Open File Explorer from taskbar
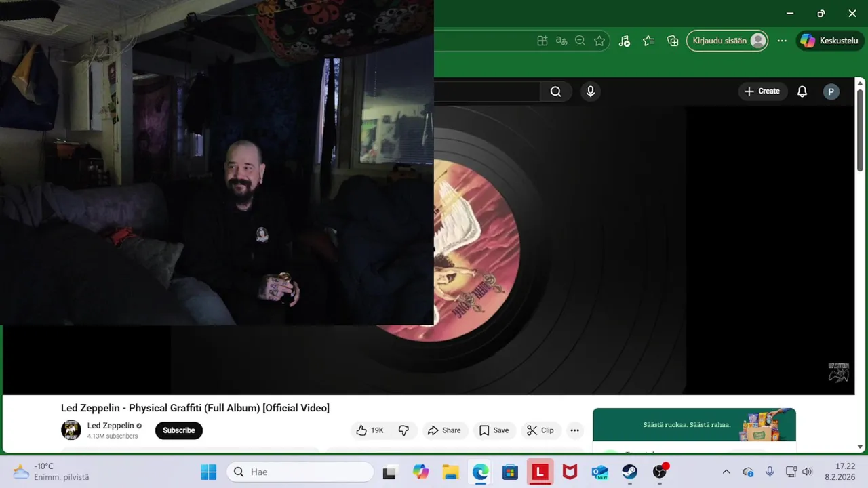This screenshot has width=868, height=488. tap(450, 472)
